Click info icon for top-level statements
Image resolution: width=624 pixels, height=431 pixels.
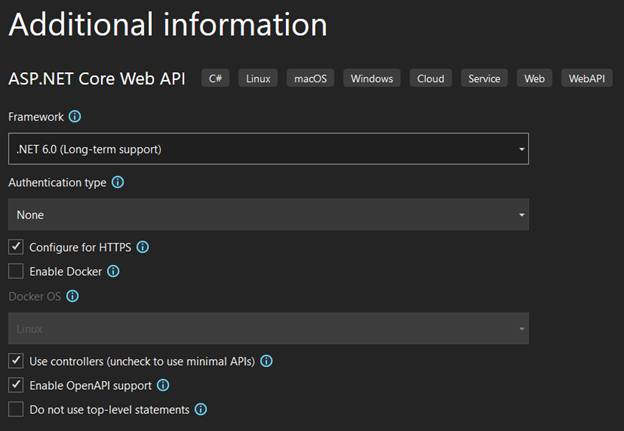tap(200, 409)
